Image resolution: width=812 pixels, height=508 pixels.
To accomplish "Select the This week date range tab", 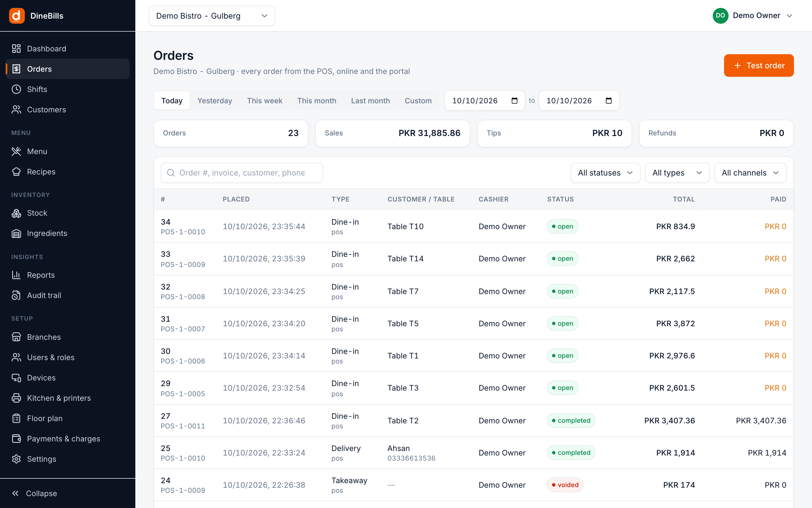I will point(264,100).
